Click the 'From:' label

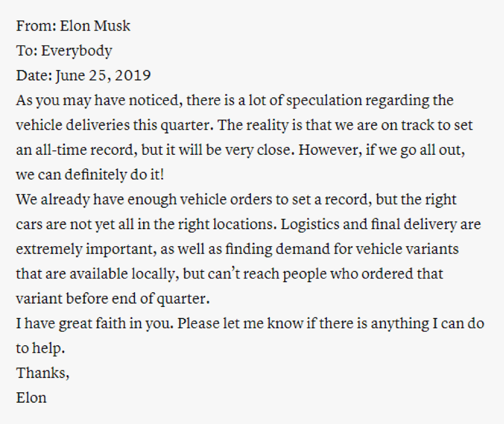36,26
